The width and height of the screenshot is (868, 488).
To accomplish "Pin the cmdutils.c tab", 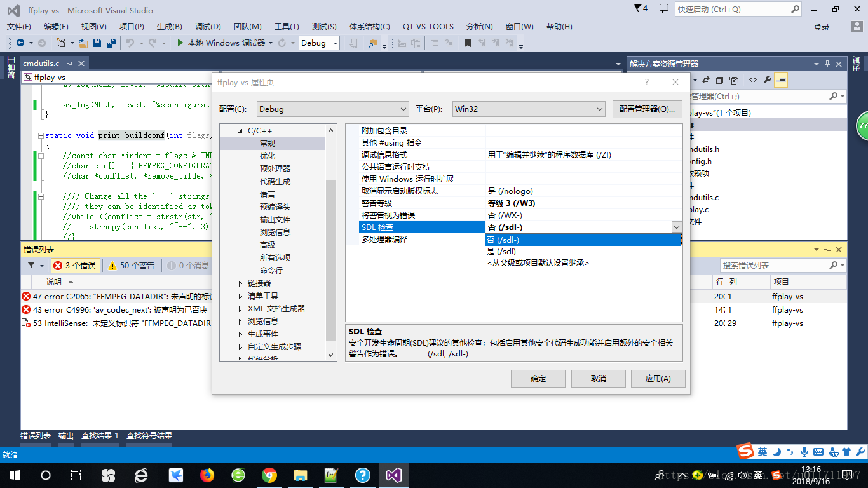I will click(x=69, y=64).
